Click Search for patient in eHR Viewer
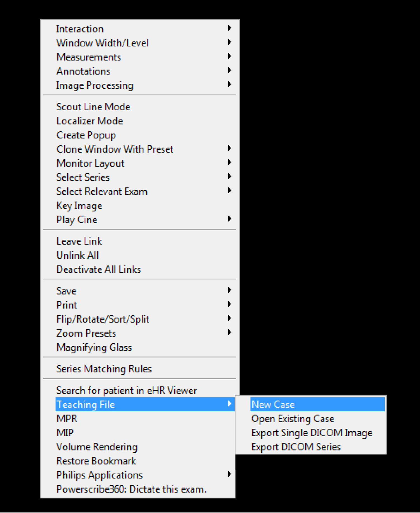The height and width of the screenshot is (513, 420). click(126, 390)
